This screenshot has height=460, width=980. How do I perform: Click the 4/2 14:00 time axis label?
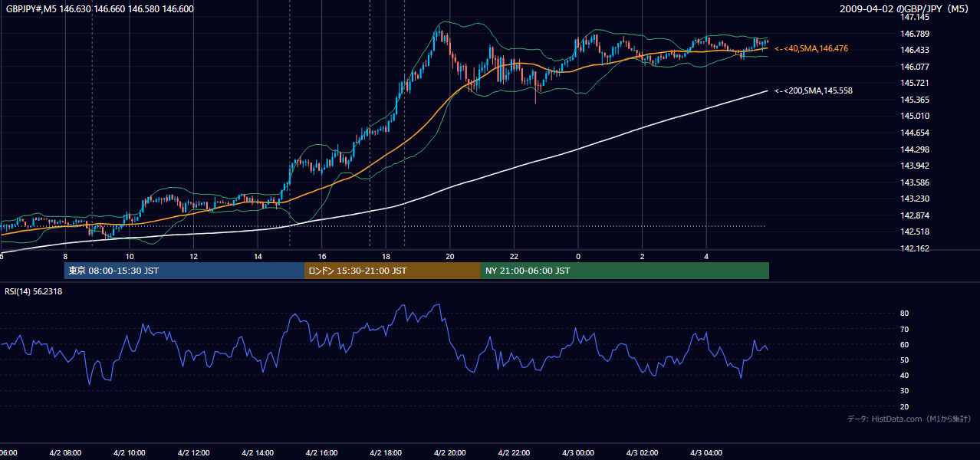257,453
